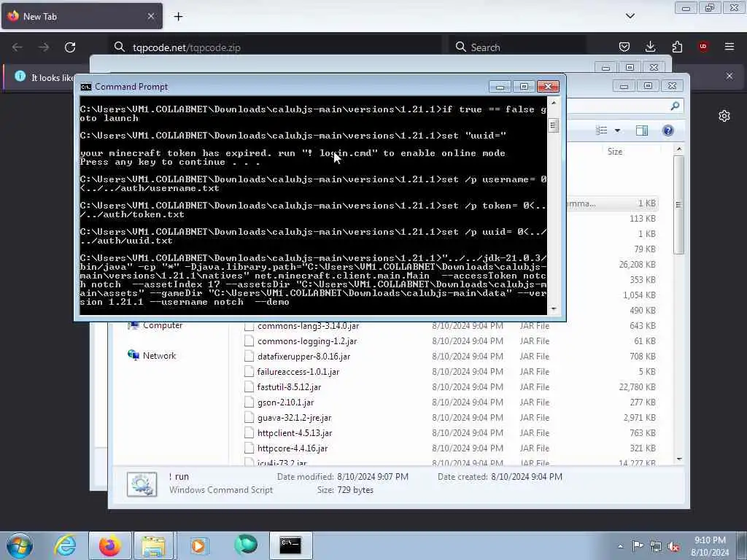Viewport: 747px width, 560px height.
Task: Open Command Prompt system menu icon
Action: [x=86, y=87]
